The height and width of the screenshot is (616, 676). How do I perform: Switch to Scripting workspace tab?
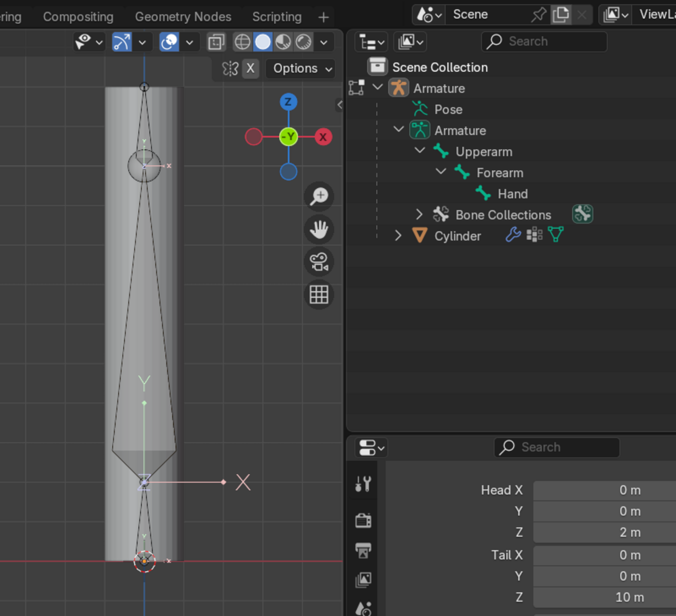click(x=277, y=17)
